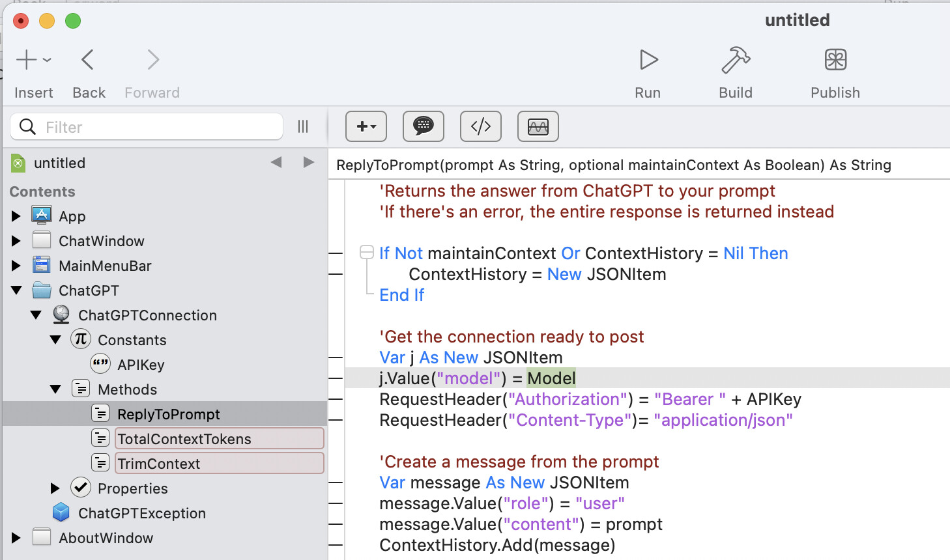The width and height of the screenshot is (950, 560).
Task: Click the code brackets editor button
Action: click(x=481, y=126)
